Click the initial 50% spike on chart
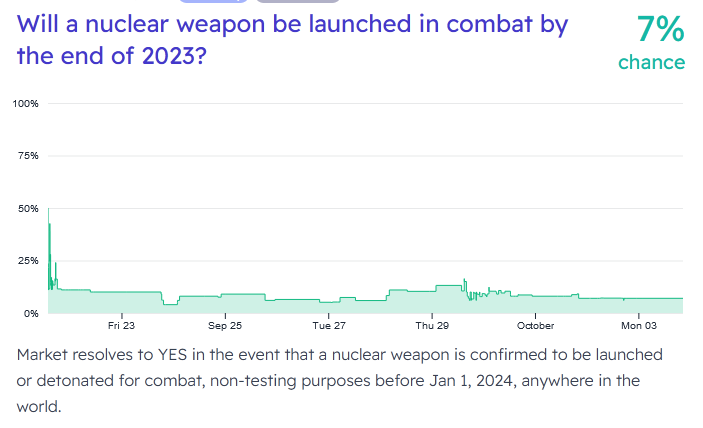 [x=49, y=210]
